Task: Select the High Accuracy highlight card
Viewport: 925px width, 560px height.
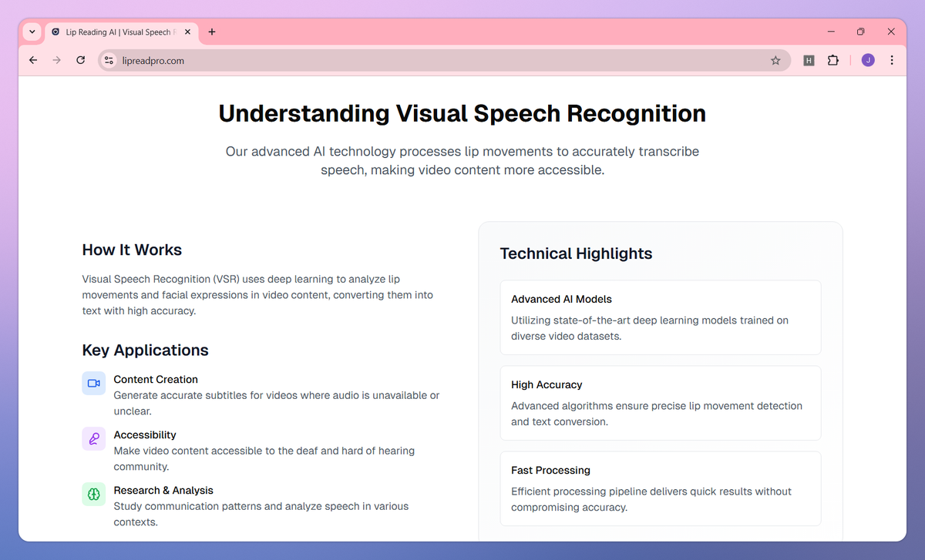Action: [660, 403]
